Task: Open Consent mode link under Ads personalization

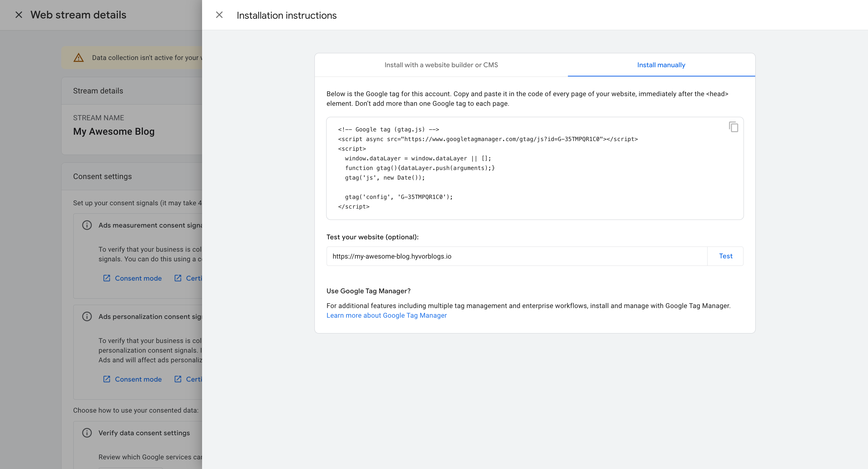Action: [138, 379]
